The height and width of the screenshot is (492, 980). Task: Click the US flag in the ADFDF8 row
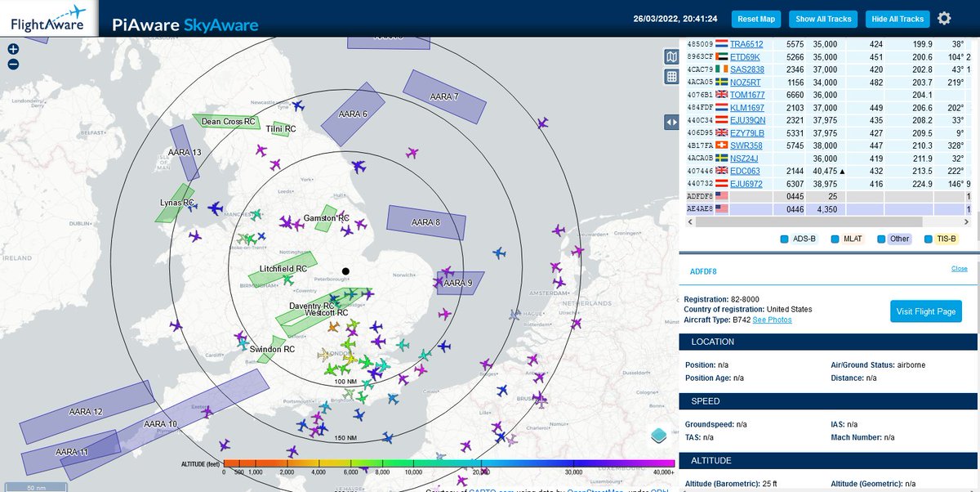click(x=722, y=196)
